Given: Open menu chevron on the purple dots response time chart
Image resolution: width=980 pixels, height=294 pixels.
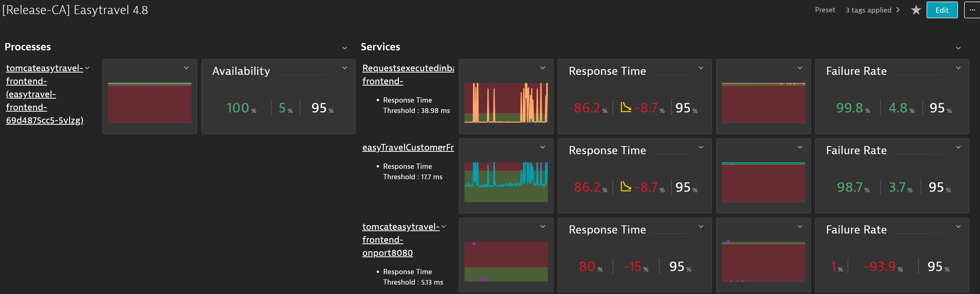Looking at the screenshot, I should [543, 226].
